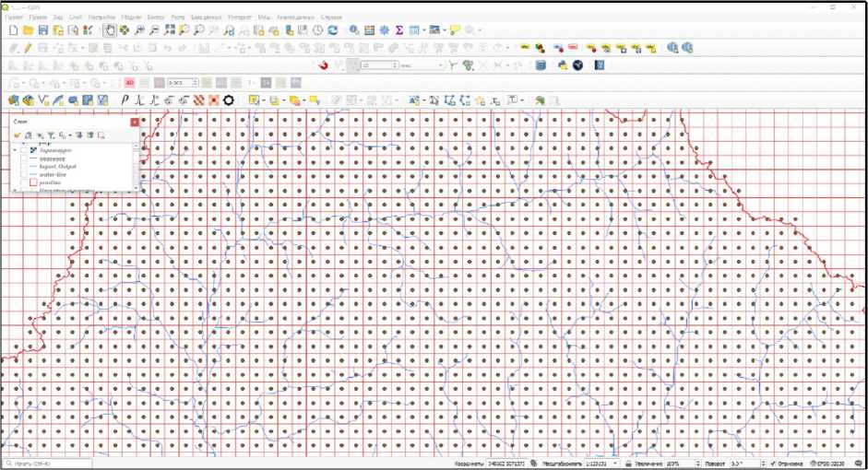This screenshot has width=868, height=470.
Task: Click the Layers panel vertical scrollbar
Action: pyautogui.click(x=136, y=167)
